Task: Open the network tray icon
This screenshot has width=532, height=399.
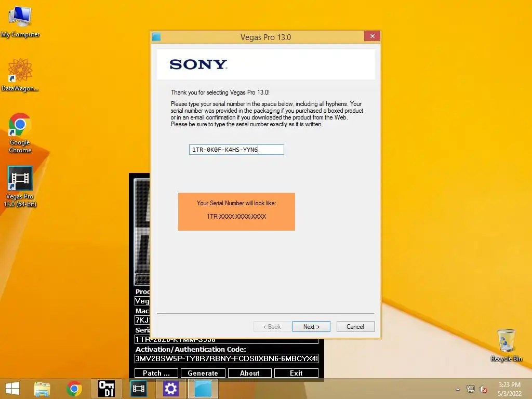Action: 470,389
